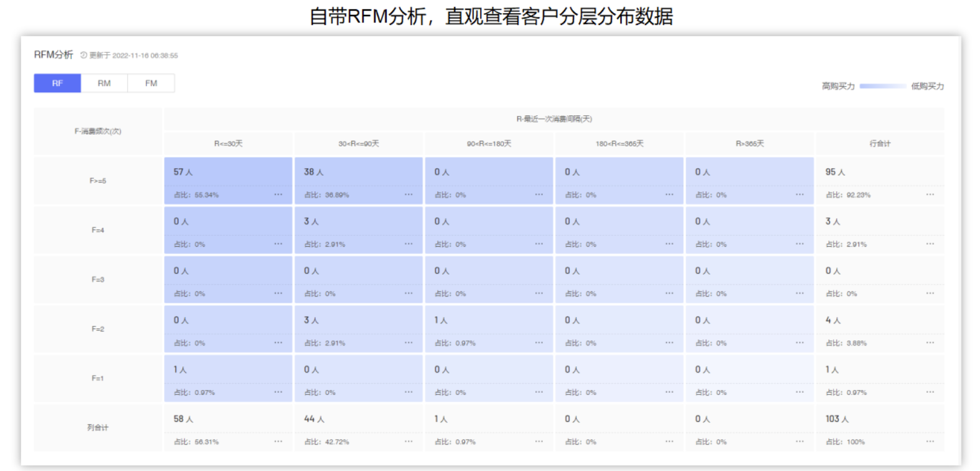Open more options for F=1, 180<R<=365天 cell
The width and height of the screenshot is (980, 471).
pos(669,392)
